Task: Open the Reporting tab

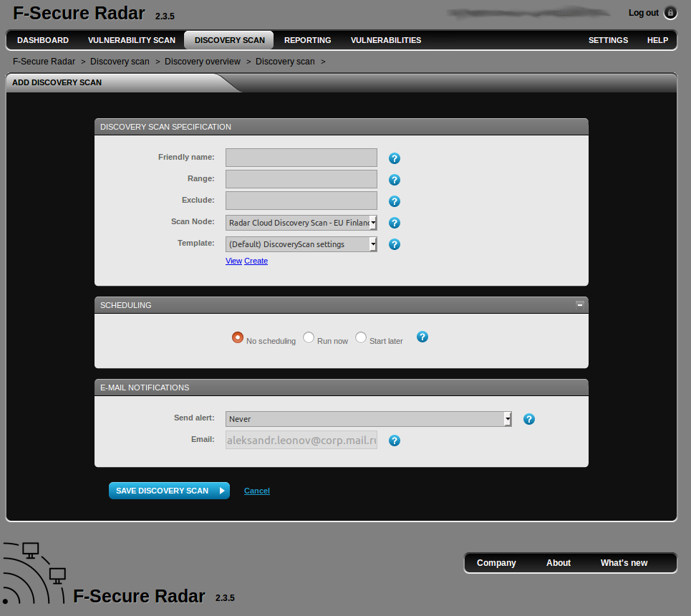Action: click(x=308, y=40)
